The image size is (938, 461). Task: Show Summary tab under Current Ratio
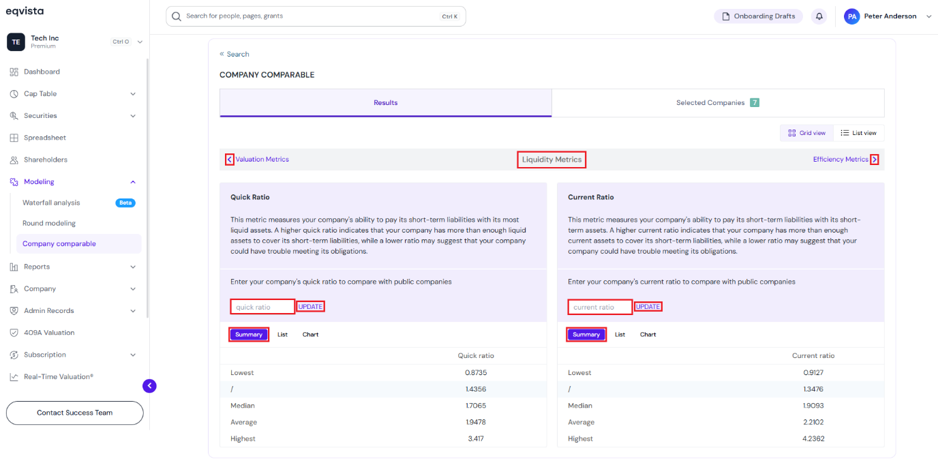point(586,335)
